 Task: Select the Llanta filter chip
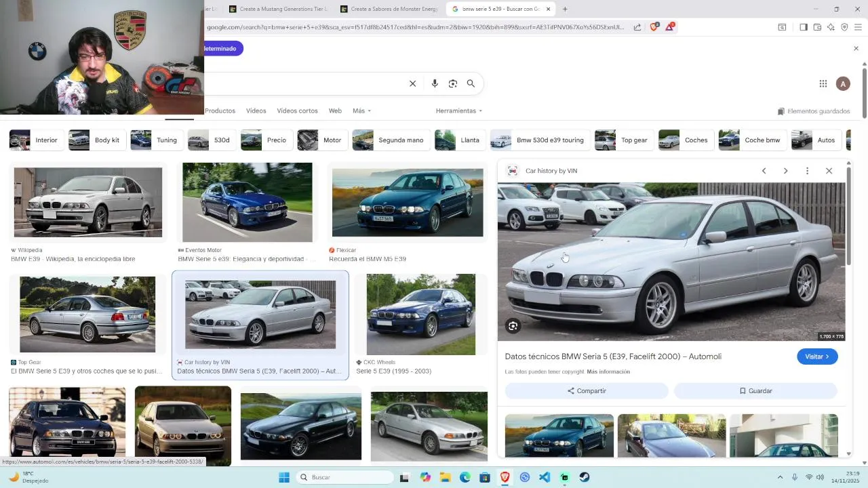(x=460, y=140)
